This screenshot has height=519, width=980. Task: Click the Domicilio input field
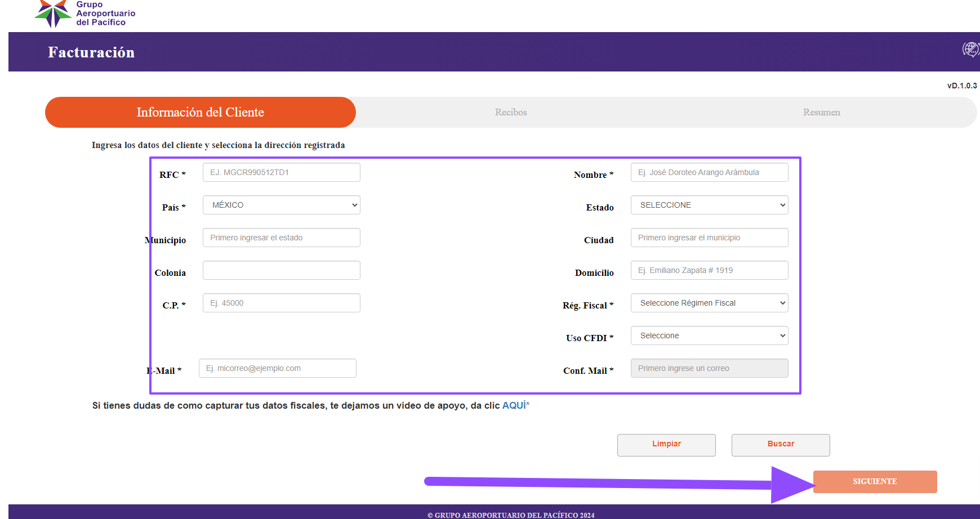[709, 270]
